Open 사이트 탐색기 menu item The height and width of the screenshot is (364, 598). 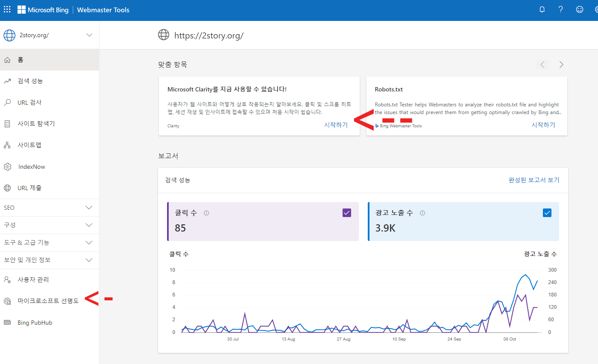tap(50, 124)
